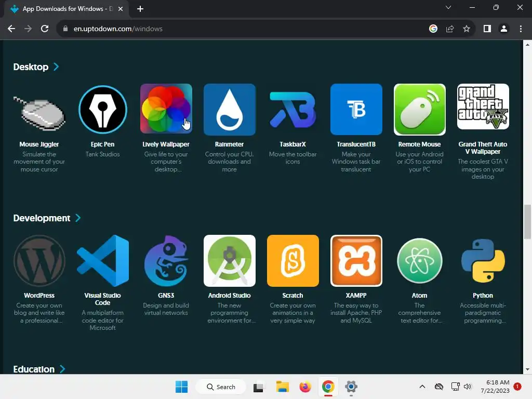Click 'Design and build virtual networks' description
The image size is (532, 399).
[x=166, y=309]
